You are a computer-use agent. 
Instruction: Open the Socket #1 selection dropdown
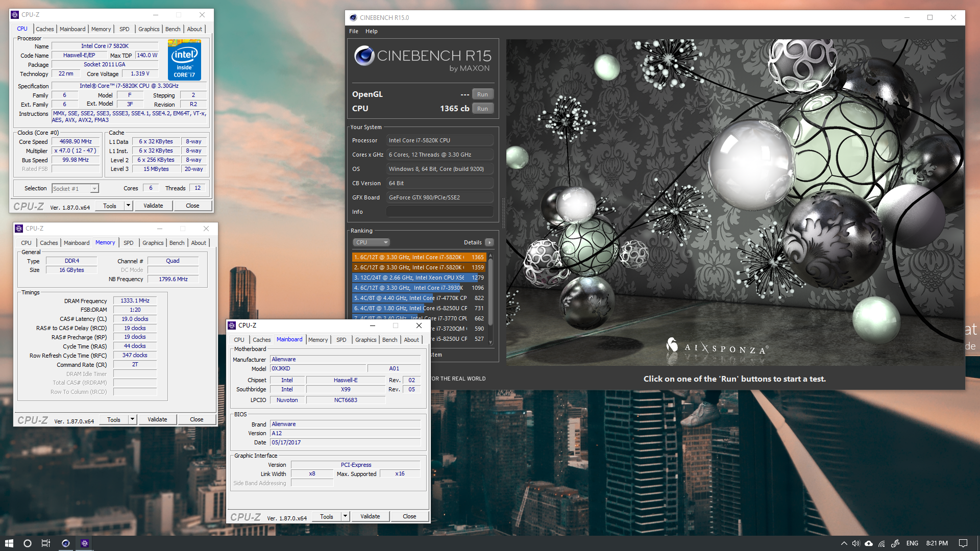click(x=76, y=189)
